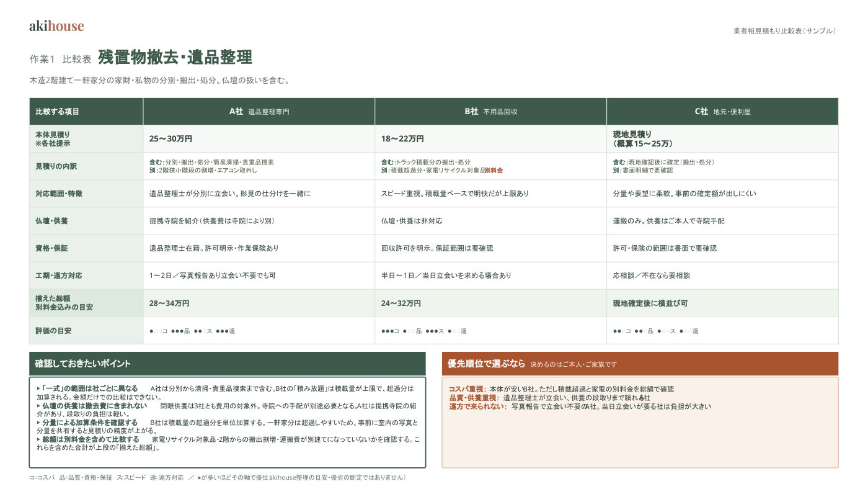
Task: Click cell 分量や要望に柔軟。事前の確定額が出しにくい
Action: pos(722,194)
